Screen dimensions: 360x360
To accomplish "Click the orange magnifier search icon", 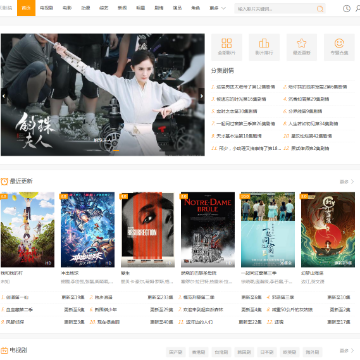I will (320, 9).
